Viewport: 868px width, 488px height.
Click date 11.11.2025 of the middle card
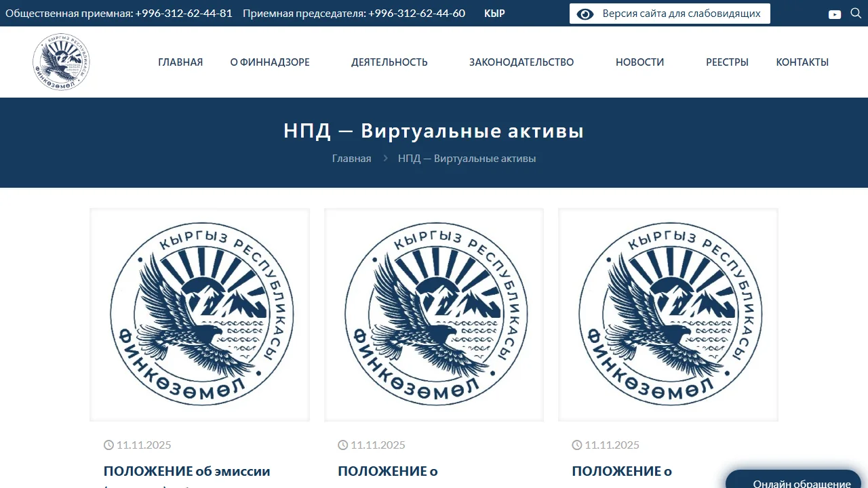[x=378, y=445]
